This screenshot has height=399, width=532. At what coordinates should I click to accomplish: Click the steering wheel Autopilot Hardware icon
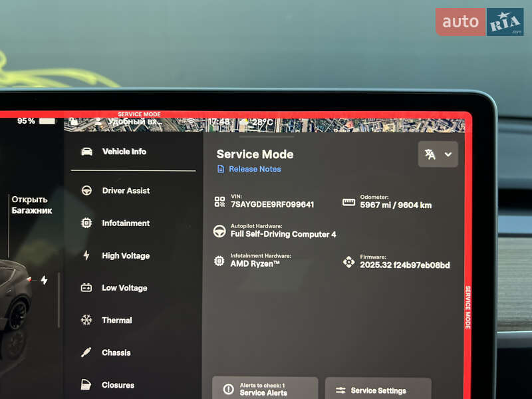(219, 231)
